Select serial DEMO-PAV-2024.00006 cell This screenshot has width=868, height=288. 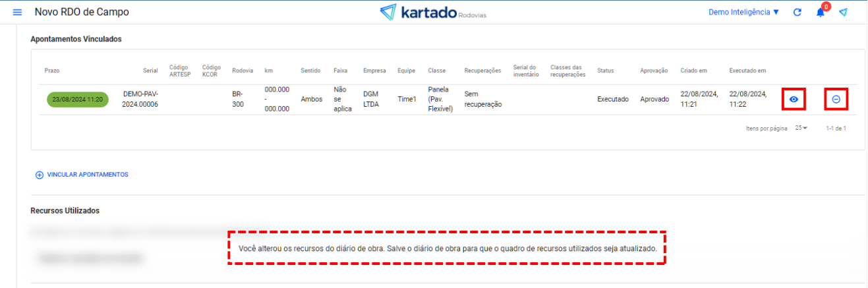pos(140,99)
